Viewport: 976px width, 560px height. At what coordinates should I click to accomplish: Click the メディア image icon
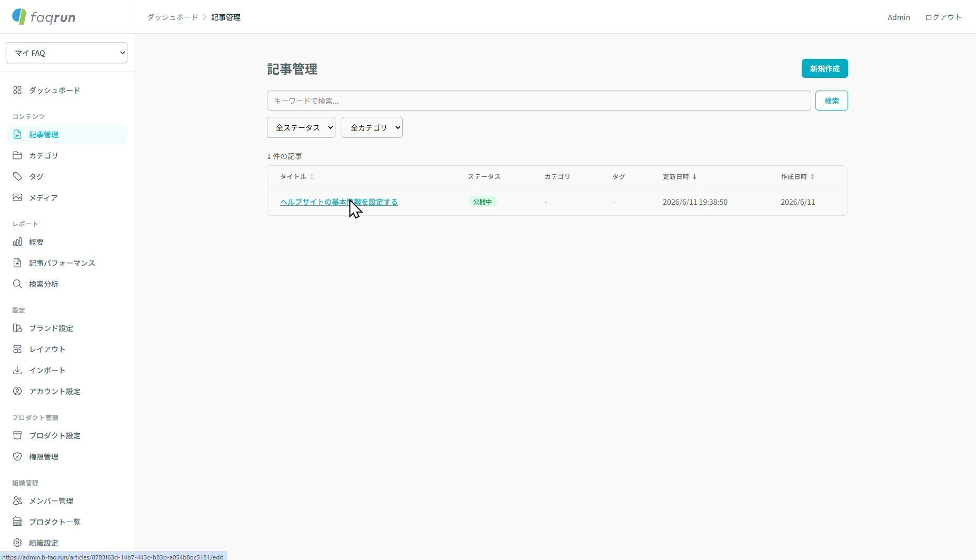click(17, 197)
